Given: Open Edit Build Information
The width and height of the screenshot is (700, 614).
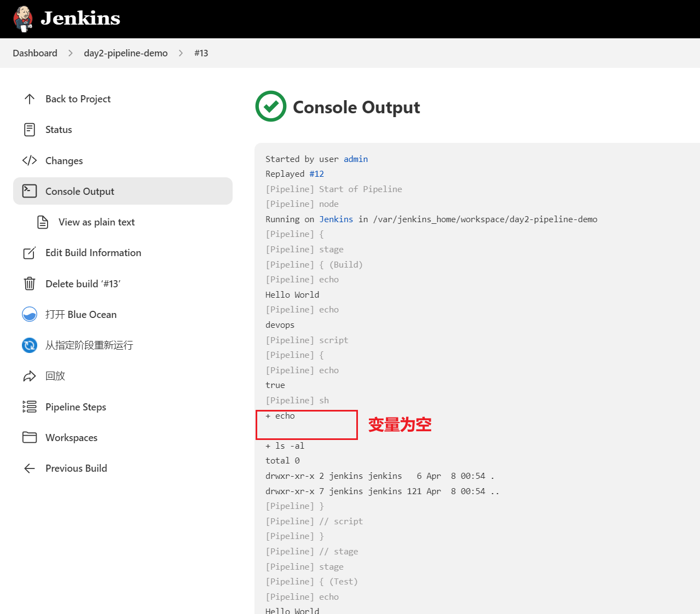Looking at the screenshot, I should pos(93,253).
